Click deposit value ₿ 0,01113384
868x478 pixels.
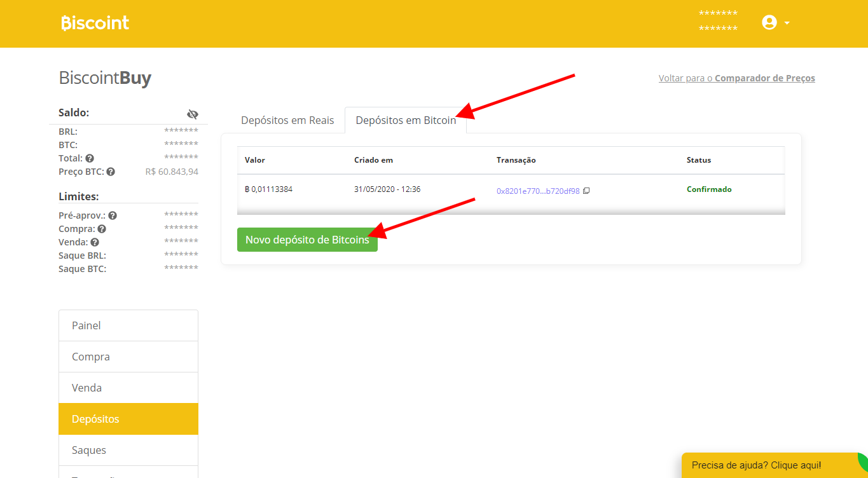268,189
